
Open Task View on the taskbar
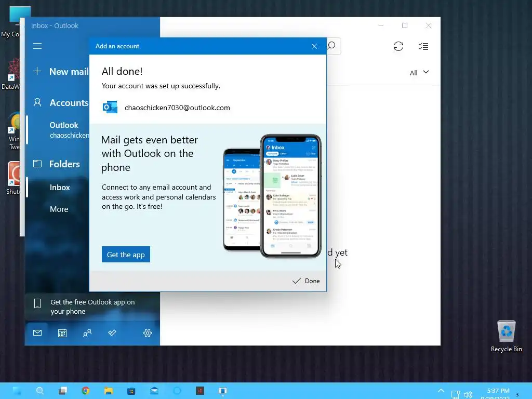click(63, 391)
